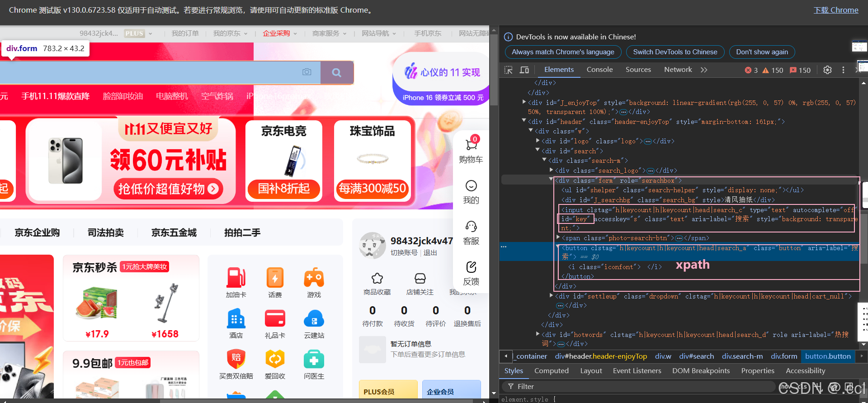Click the 我的订单 link

tap(185, 33)
